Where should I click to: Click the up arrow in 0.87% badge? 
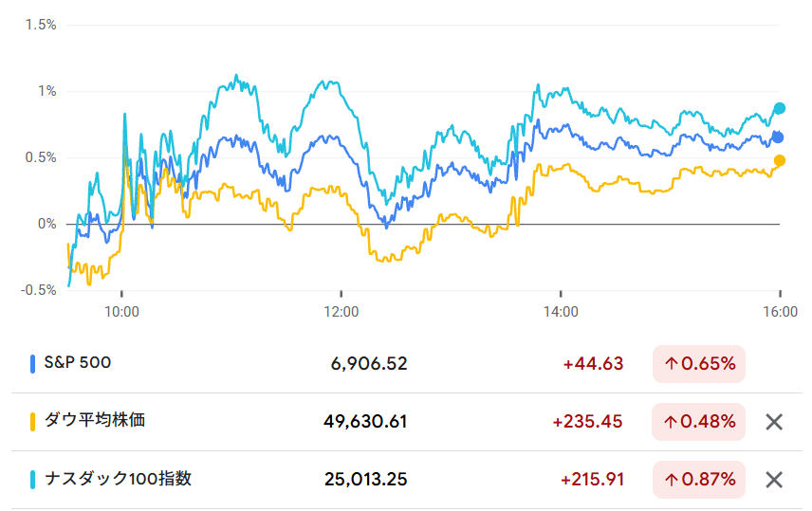point(670,480)
